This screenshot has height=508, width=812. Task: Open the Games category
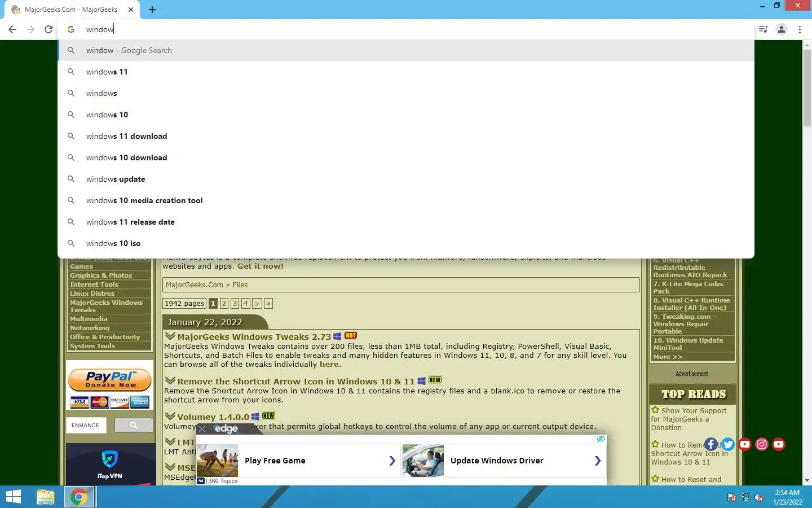point(82,266)
